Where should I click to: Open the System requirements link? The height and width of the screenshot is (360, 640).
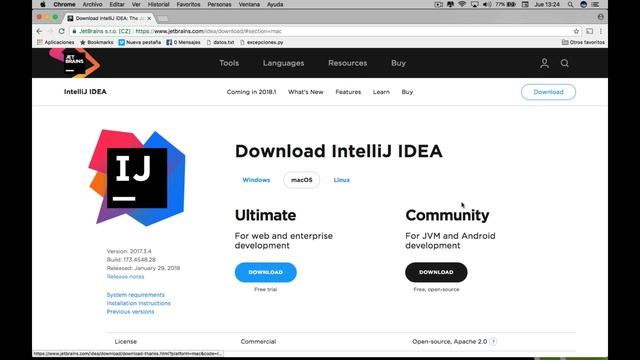tap(136, 295)
